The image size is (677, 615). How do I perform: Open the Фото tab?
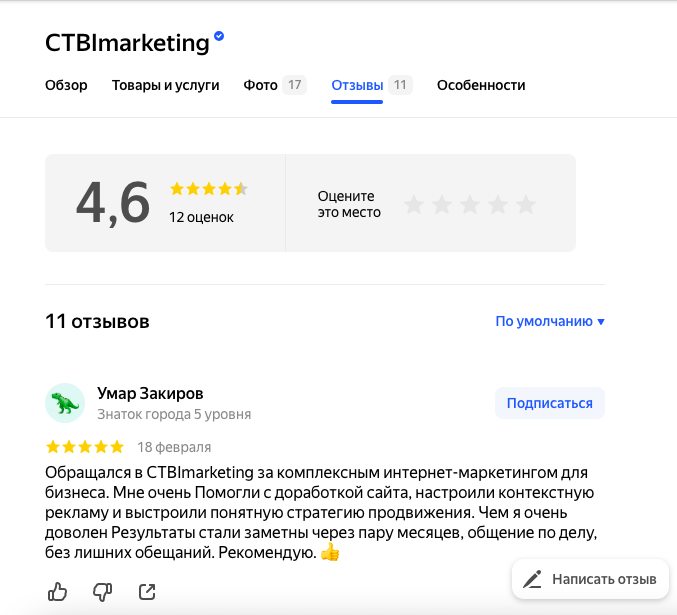pyautogui.click(x=275, y=85)
